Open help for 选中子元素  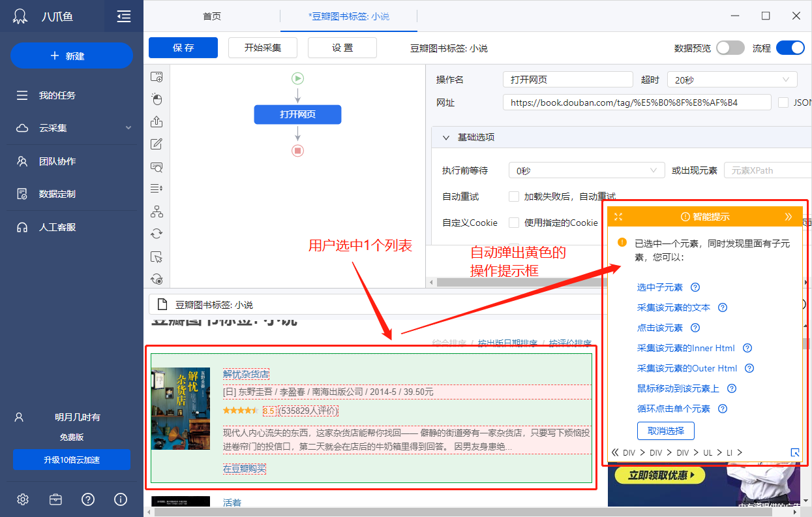(x=695, y=287)
